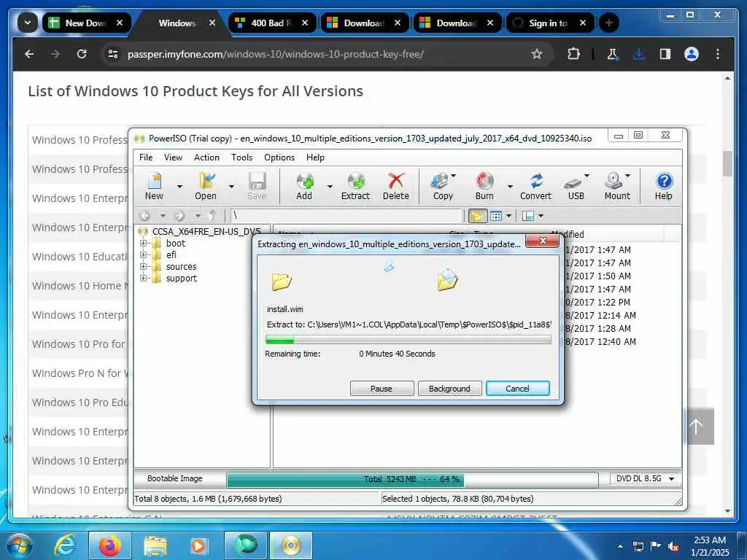The height and width of the screenshot is (560, 747).
Task: Click the Total 5243 MB capacity bar
Action: pos(412,480)
